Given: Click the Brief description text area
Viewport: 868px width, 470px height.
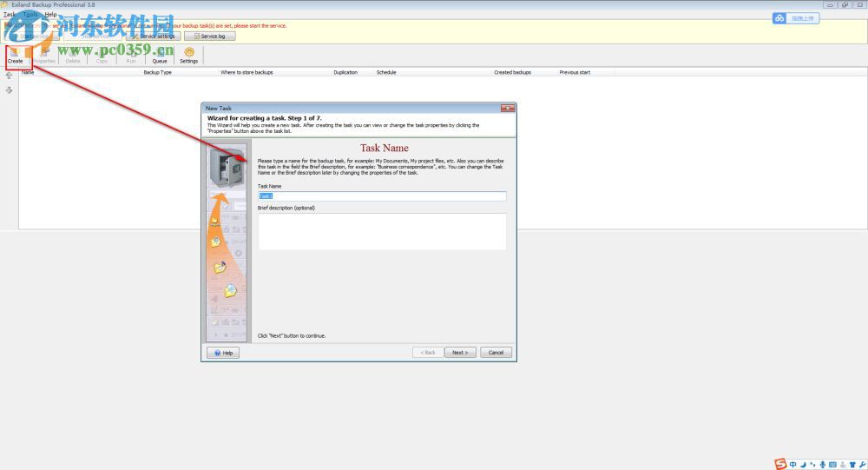Looking at the screenshot, I should pyautogui.click(x=382, y=232).
